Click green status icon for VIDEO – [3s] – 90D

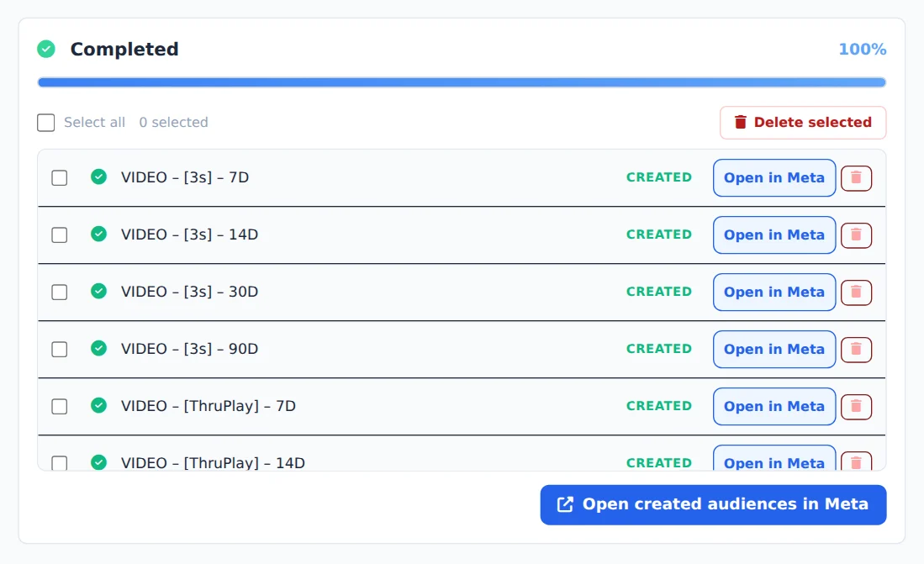(99, 348)
